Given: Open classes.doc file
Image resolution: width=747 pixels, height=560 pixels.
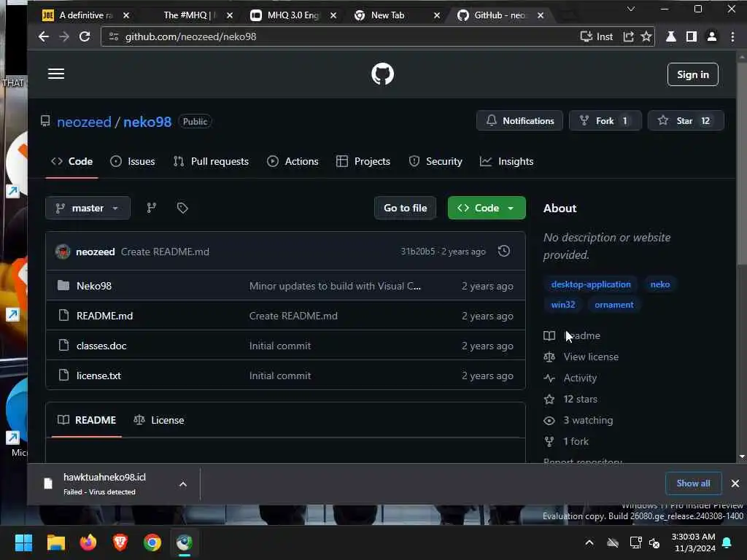Looking at the screenshot, I should 101,346.
